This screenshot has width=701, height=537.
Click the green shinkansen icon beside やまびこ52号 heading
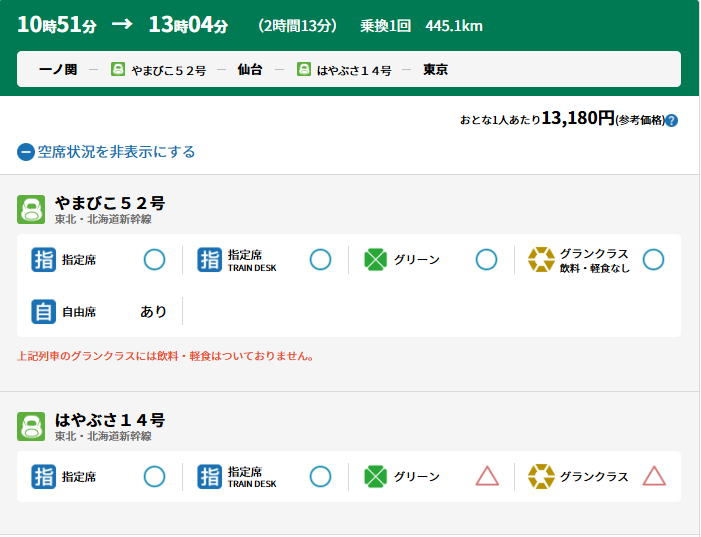coord(32,209)
